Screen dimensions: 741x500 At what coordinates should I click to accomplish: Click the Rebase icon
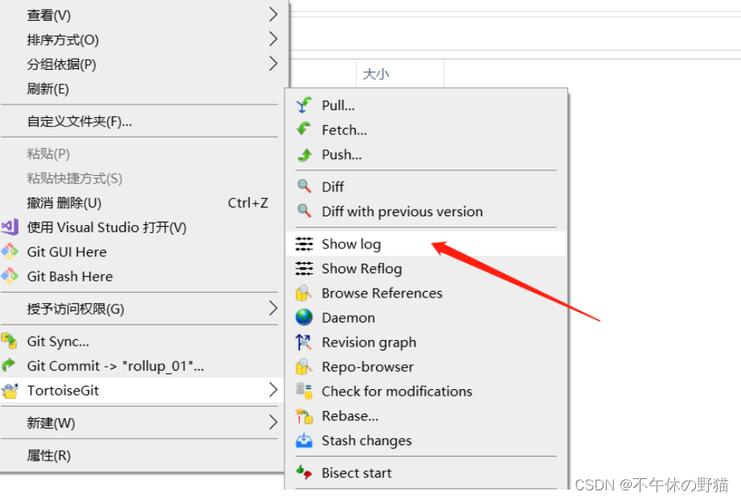(x=304, y=416)
